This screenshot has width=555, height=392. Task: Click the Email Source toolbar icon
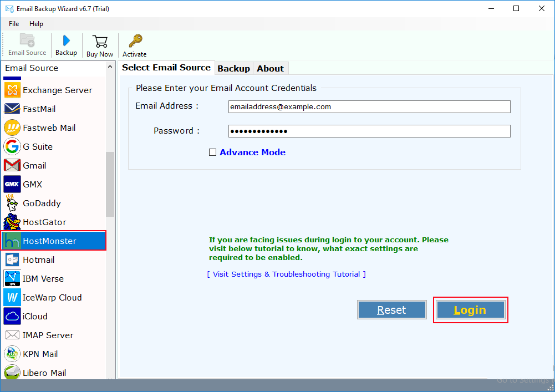[27, 40]
